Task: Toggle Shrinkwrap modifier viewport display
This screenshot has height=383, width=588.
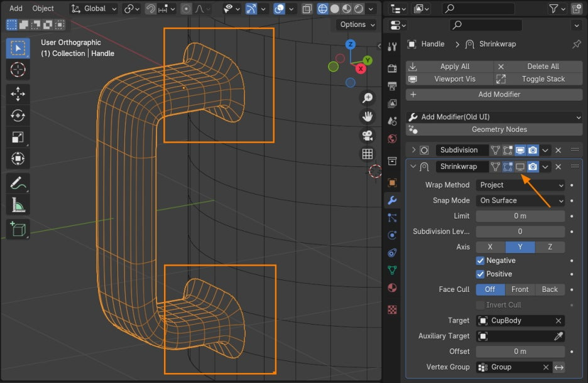Action: pyautogui.click(x=520, y=166)
